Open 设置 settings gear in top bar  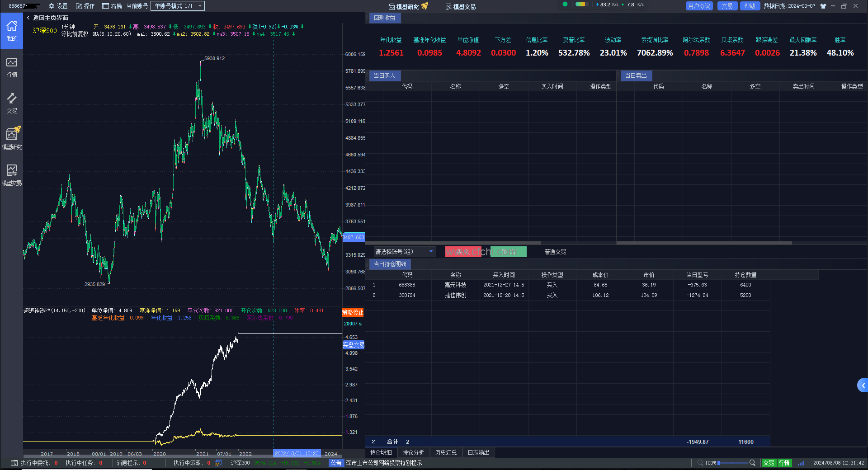(58, 6)
